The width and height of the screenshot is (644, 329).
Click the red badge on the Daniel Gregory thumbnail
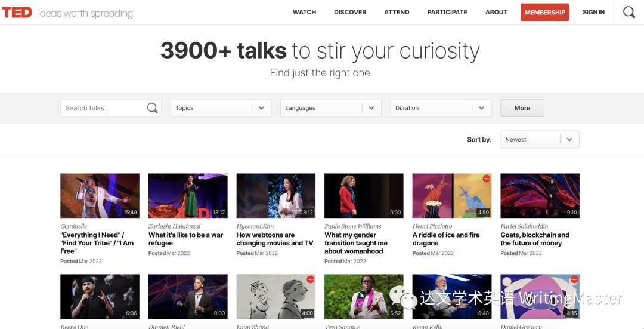pyautogui.click(x=574, y=279)
